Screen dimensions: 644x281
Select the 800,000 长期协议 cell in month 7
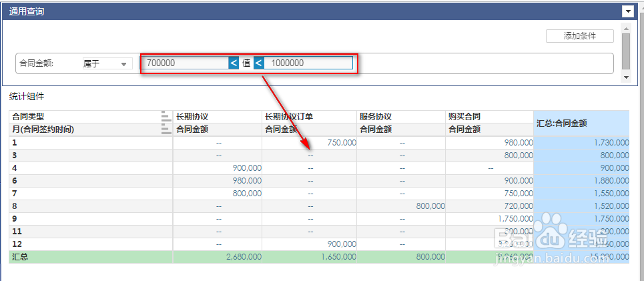[218, 194]
